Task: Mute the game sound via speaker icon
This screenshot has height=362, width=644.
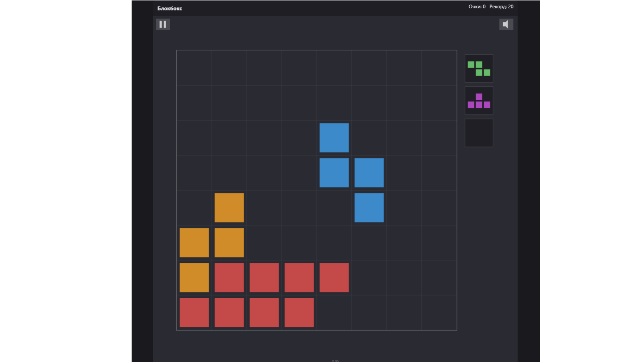Action: 506,24
